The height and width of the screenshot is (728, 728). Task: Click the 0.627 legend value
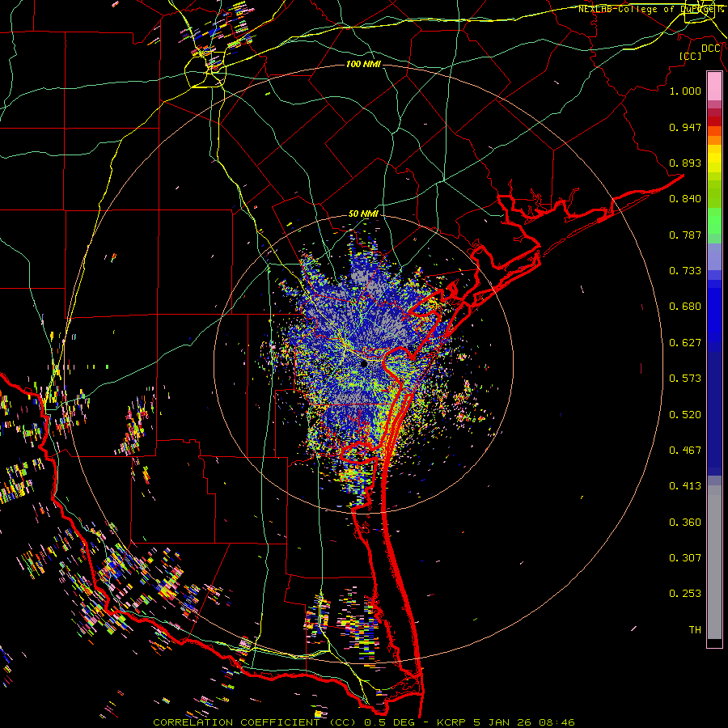(x=685, y=343)
